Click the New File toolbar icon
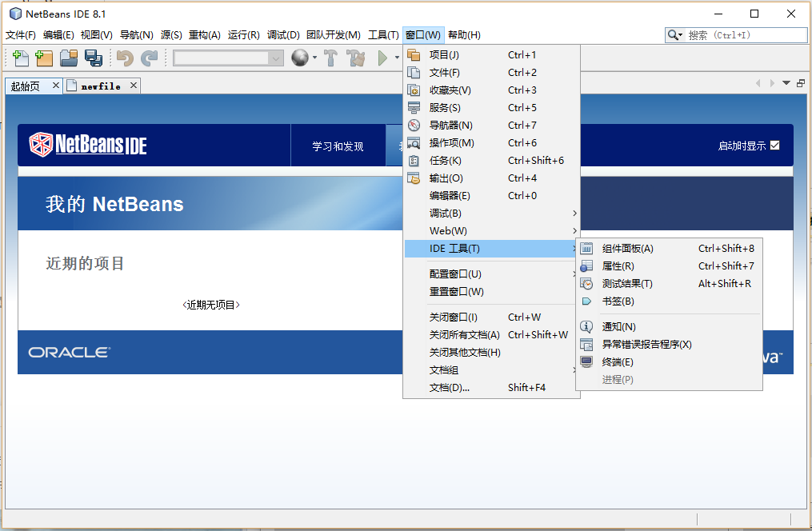The image size is (812, 531). point(20,58)
